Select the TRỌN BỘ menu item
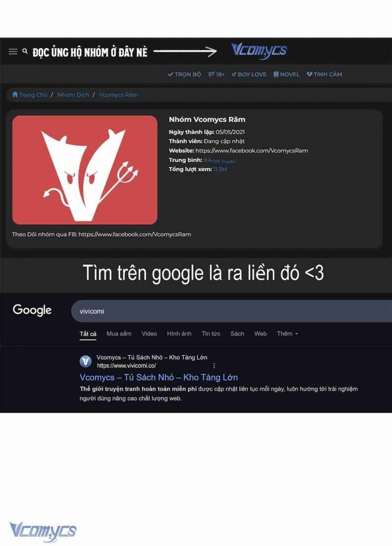Viewport: 392px width, 546px height. tap(184, 74)
